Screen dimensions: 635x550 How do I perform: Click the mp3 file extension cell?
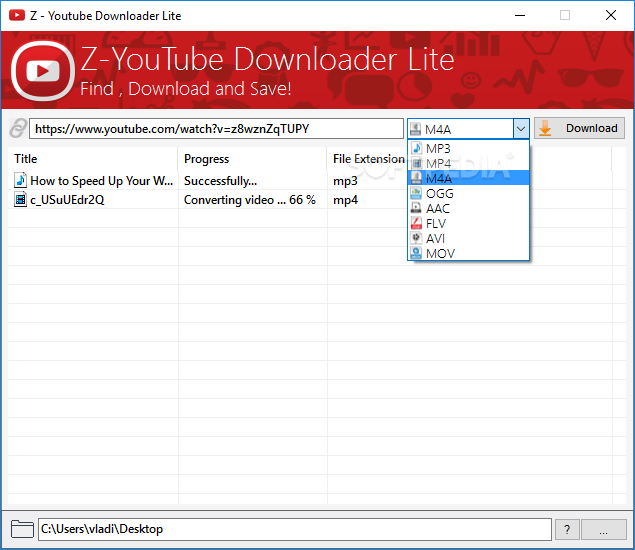point(345,181)
